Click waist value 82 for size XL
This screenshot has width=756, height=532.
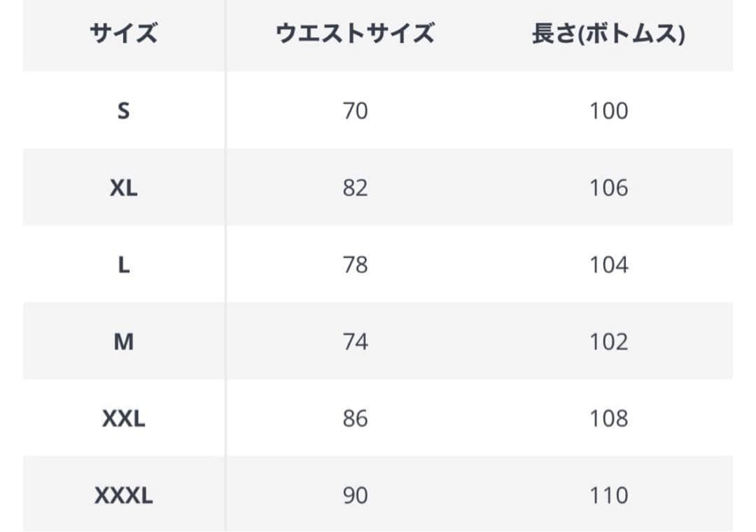coord(356,188)
